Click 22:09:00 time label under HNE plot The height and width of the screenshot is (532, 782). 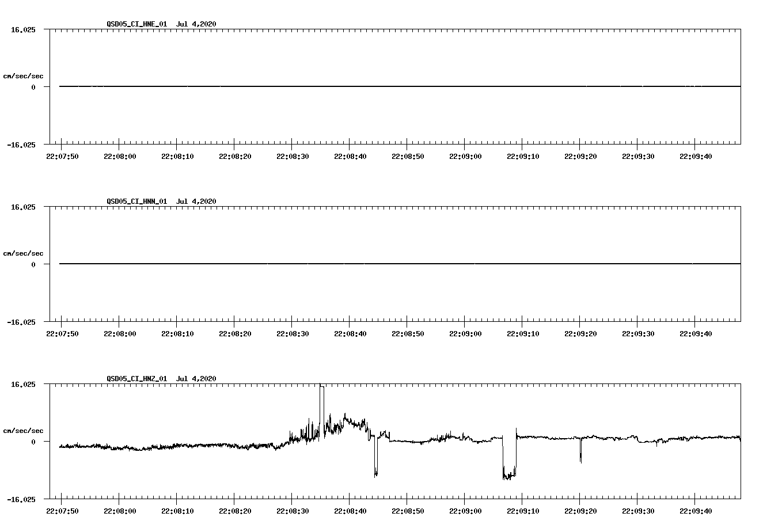click(465, 156)
